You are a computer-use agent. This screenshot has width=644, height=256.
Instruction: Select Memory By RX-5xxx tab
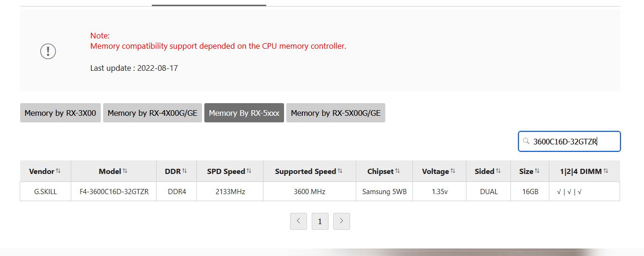tap(244, 113)
